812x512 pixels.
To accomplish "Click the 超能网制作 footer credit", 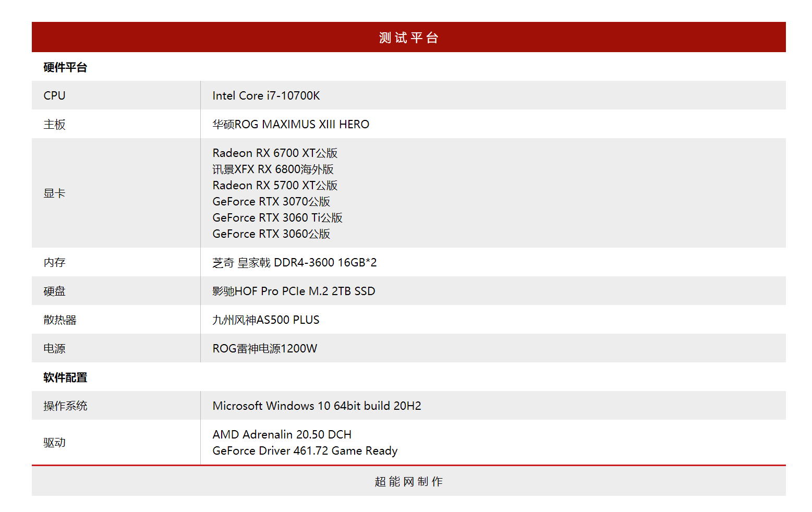I will (408, 481).
